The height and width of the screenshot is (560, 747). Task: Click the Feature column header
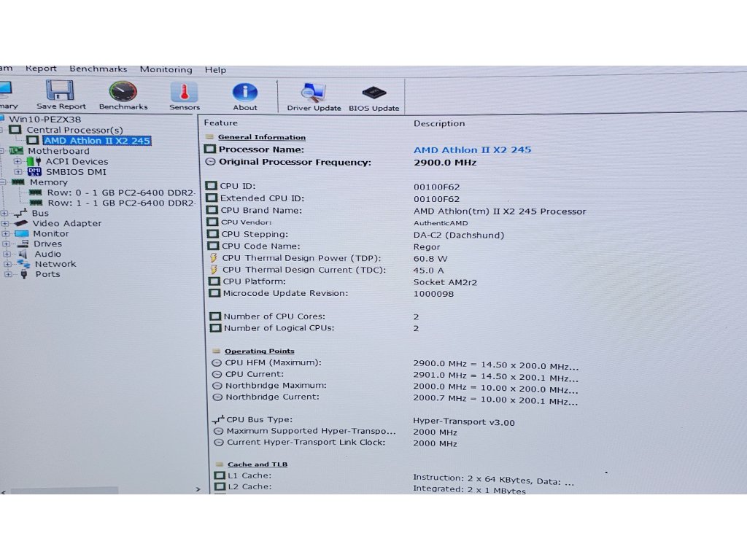coord(220,122)
